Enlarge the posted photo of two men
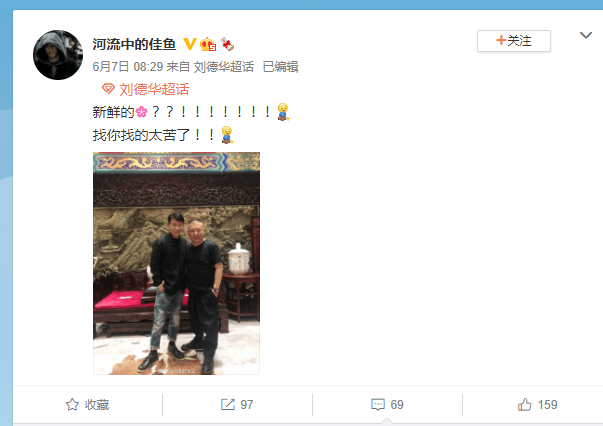 click(177, 263)
